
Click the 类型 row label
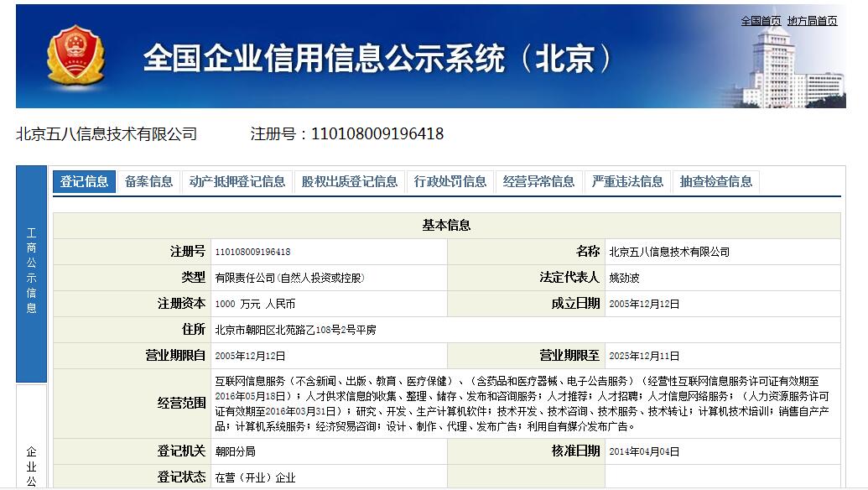[x=193, y=278]
